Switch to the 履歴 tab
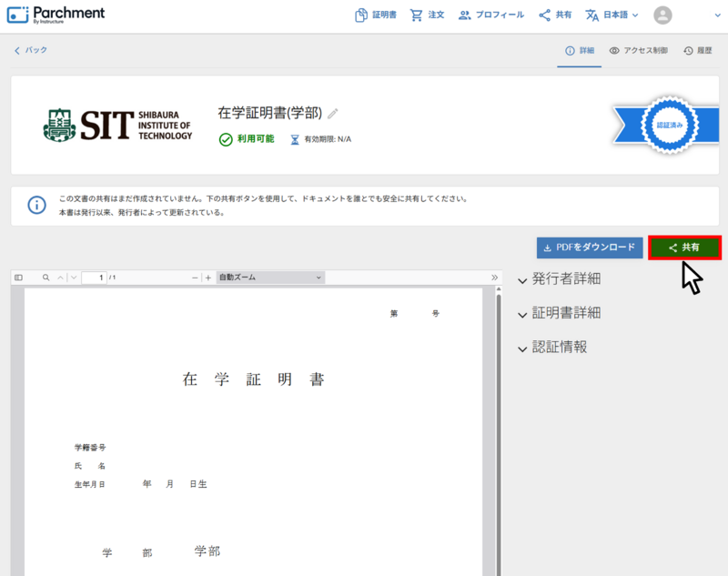728x576 pixels. point(698,51)
